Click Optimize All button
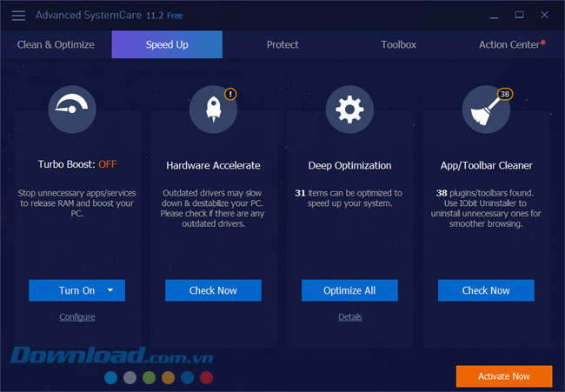Screen dimensions: 565x392 349,290
